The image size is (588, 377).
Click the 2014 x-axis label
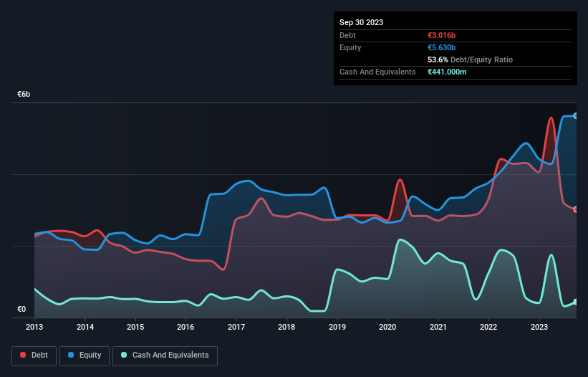click(x=85, y=327)
